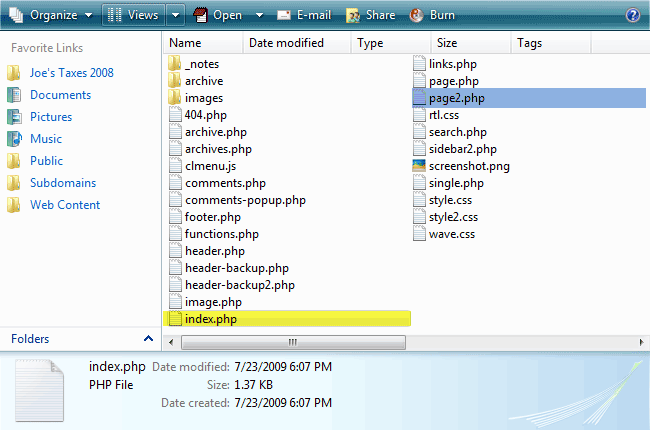Click the Music icon in sidebar

click(x=14, y=138)
